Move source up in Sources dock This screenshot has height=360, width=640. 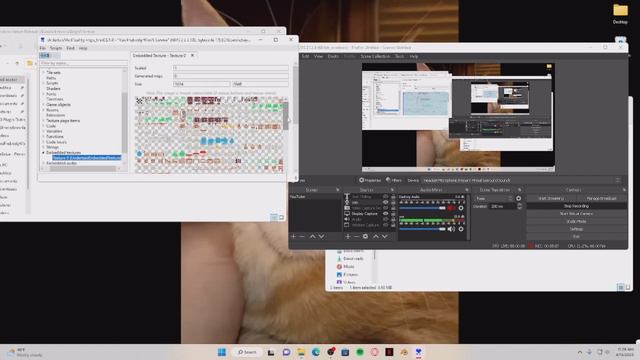pos(376,236)
